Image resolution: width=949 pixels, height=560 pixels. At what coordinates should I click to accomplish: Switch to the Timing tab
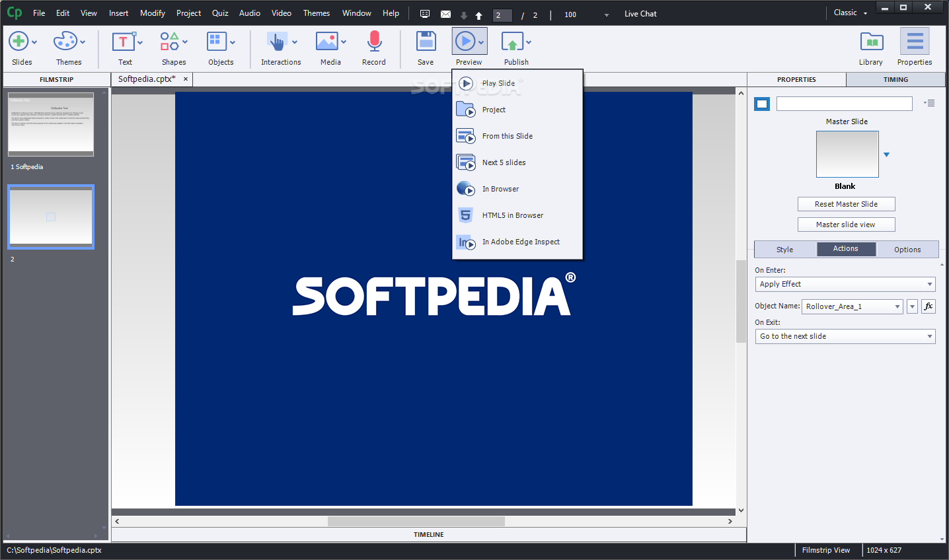[x=895, y=79]
